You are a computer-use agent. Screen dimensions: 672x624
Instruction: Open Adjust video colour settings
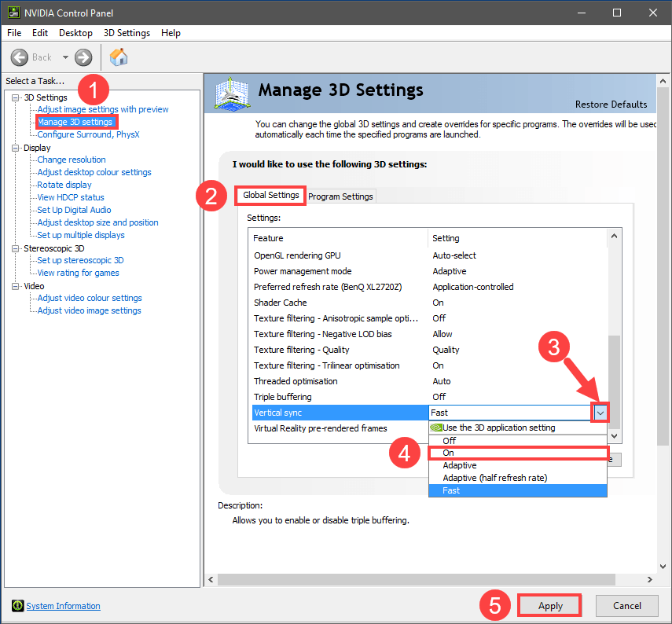(90, 298)
